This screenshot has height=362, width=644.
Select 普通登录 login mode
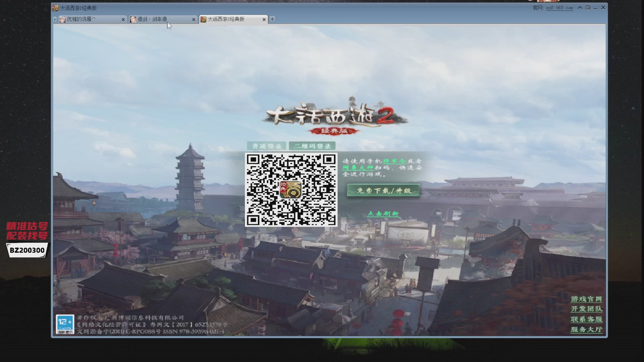click(267, 146)
